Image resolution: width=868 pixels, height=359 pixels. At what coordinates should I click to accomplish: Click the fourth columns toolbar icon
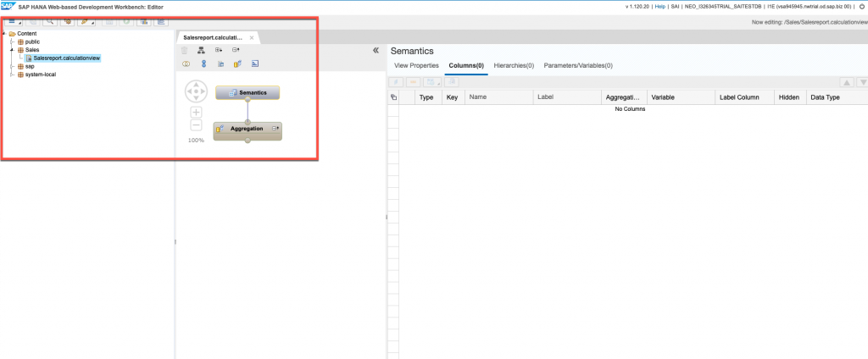pos(451,82)
